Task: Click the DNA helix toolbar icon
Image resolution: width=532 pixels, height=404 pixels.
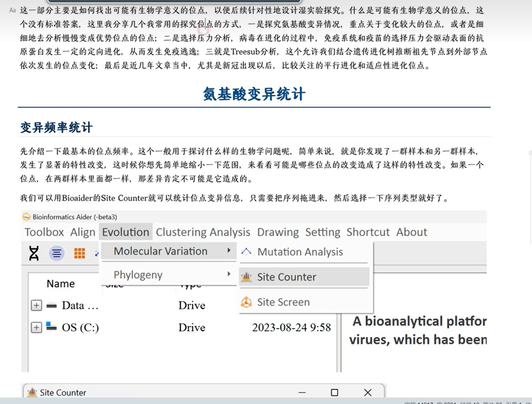Action: (34, 253)
